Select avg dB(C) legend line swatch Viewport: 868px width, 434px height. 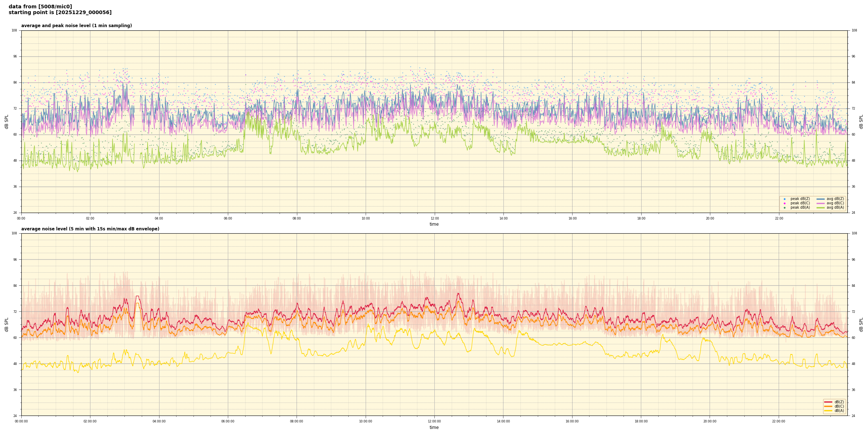tap(820, 203)
